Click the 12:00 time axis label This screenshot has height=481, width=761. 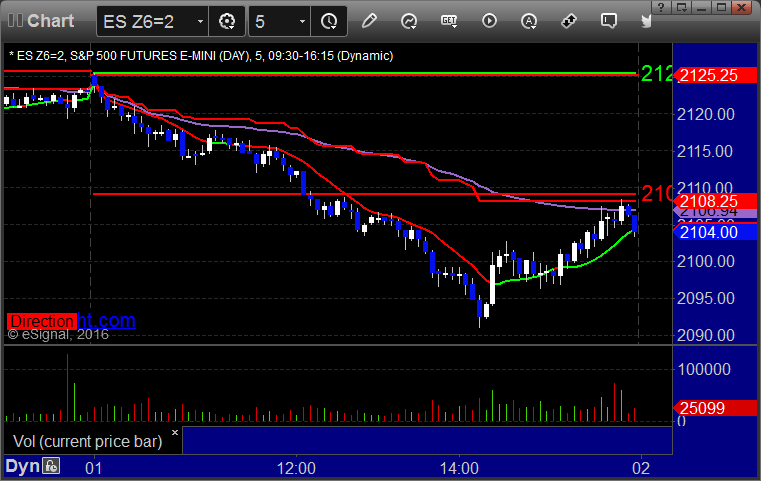coord(296,468)
